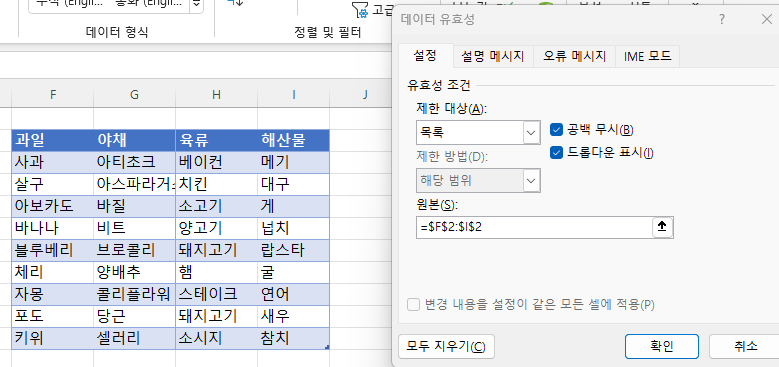The width and height of the screenshot is (779, 367).
Task: Click the 브로콜리 cell
Action: coord(135,250)
